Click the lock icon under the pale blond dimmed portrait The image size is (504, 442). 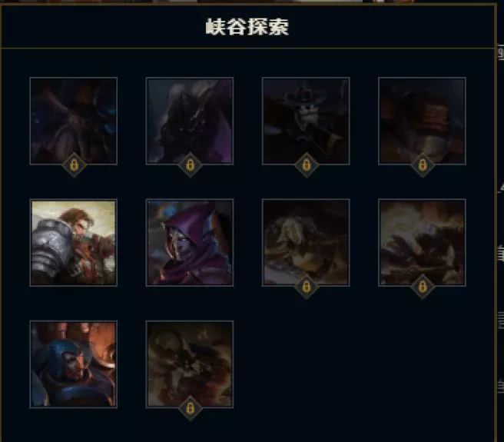307,287
